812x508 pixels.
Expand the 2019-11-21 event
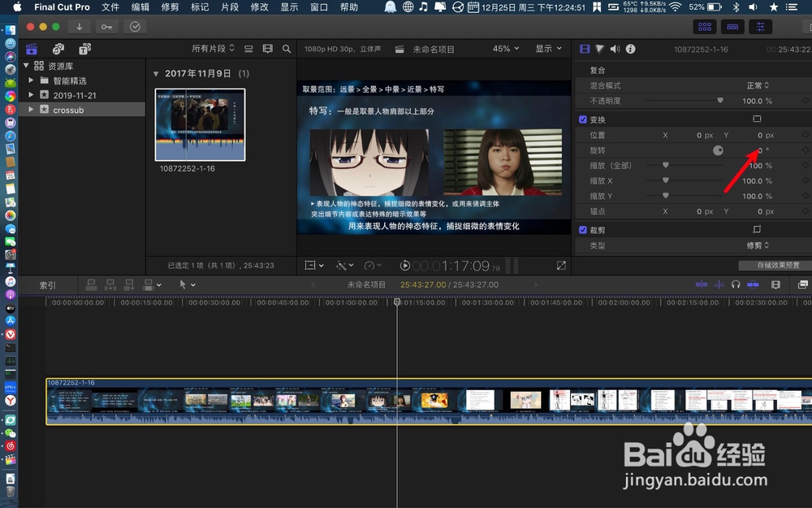pyautogui.click(x=31, y=95)
